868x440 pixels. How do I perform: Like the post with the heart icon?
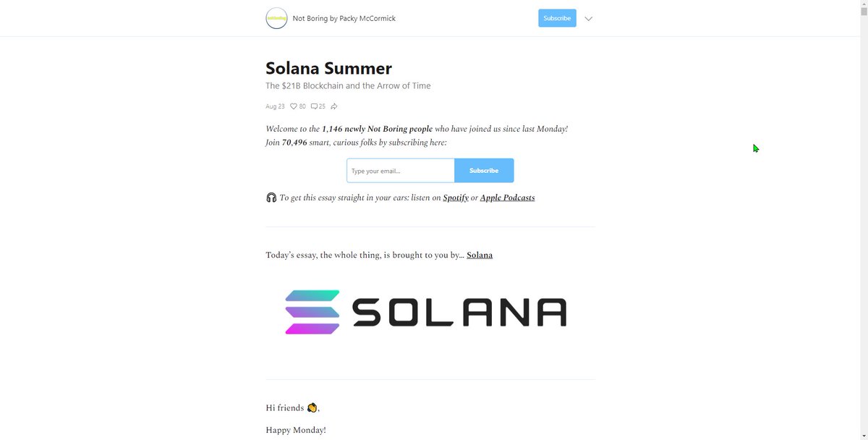pos(294,106)
